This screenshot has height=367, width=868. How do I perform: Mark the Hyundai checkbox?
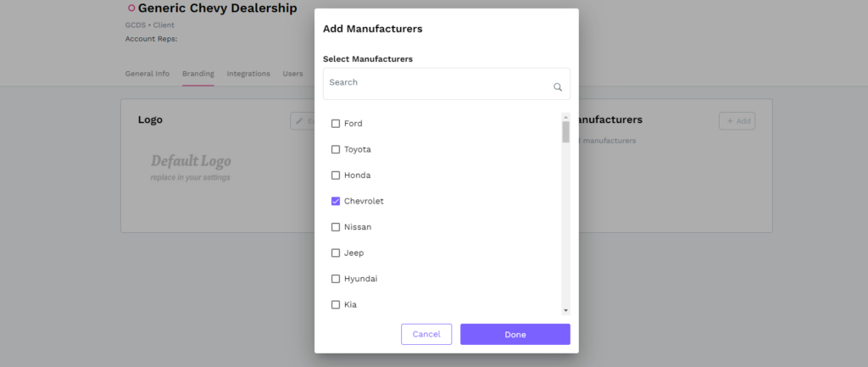click(336, 279)
